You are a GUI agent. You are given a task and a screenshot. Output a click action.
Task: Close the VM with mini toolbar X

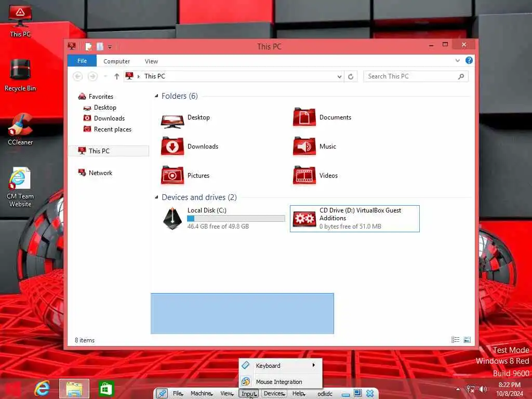point(370,393)
